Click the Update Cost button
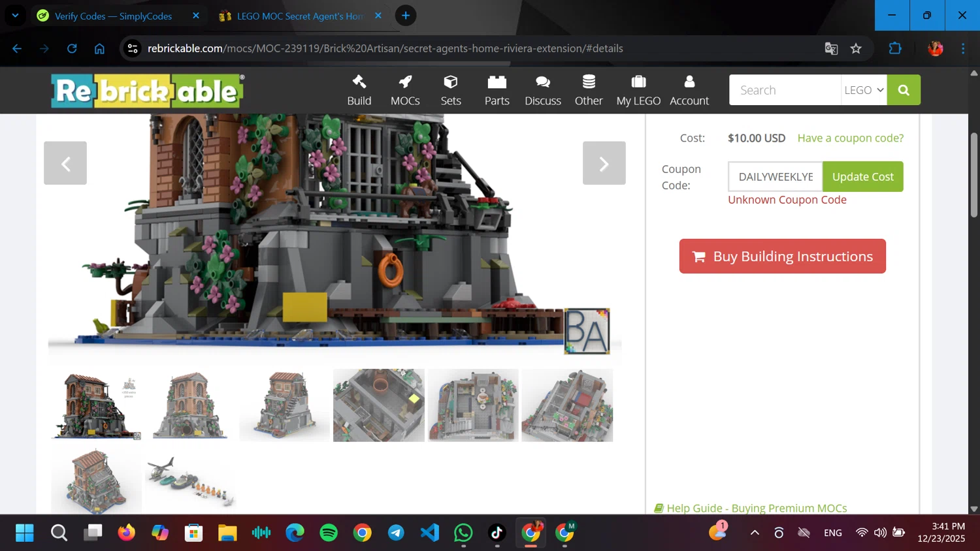The width and height of the screenshot is (980, 551). (863, 177)
